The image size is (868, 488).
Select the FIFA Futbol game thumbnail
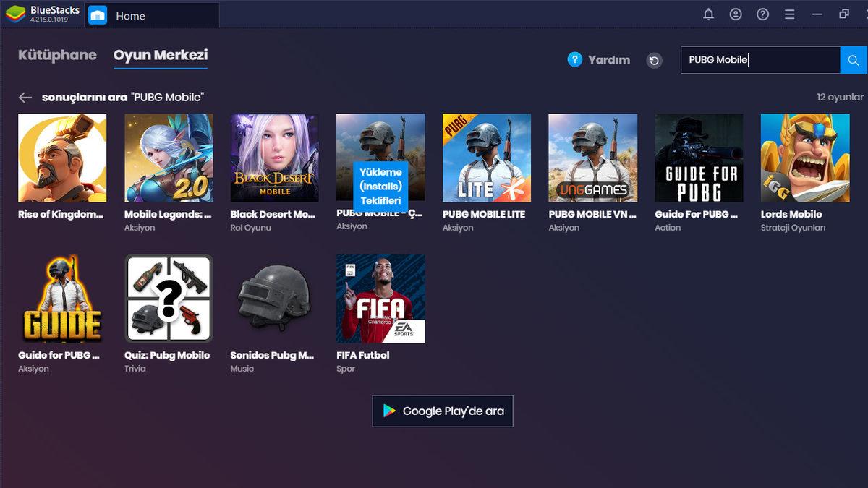click(x=380, y=298)
